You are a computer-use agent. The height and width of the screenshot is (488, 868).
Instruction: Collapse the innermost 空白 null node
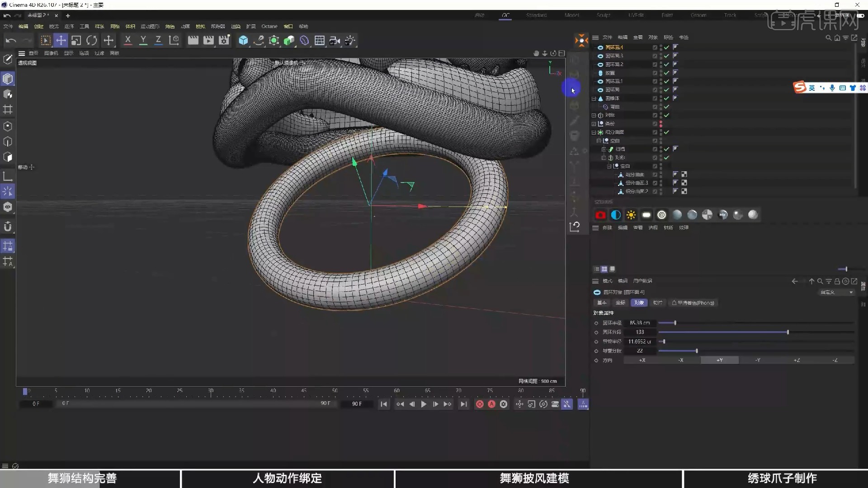[609, 166]
